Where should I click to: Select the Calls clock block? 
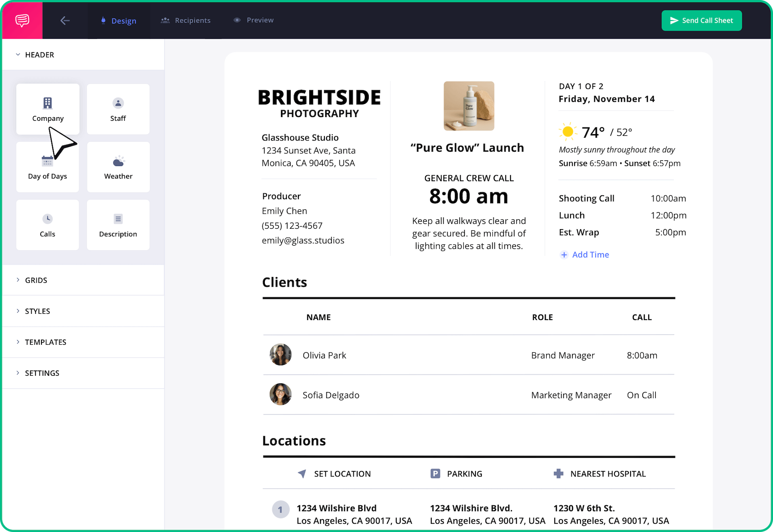pyautogui.click(x=48, y=225)
